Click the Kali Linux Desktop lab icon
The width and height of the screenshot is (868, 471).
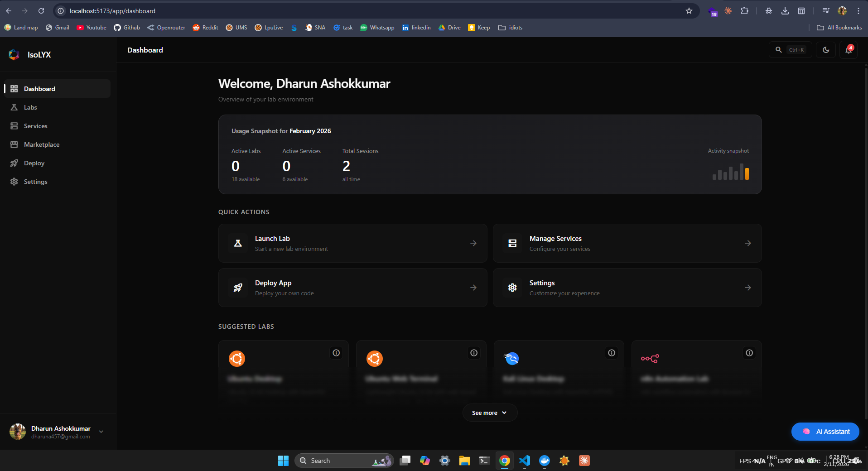pos(512,358)
